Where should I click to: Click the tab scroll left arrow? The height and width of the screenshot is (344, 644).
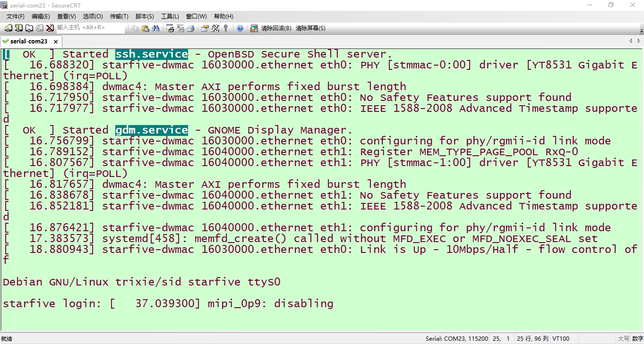click(x=630, y=41)
